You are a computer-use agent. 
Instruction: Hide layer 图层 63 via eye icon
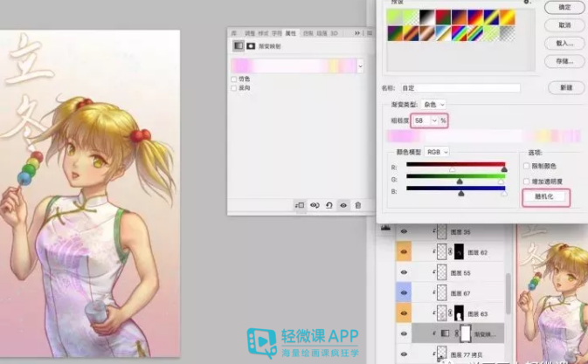(404, 313)
